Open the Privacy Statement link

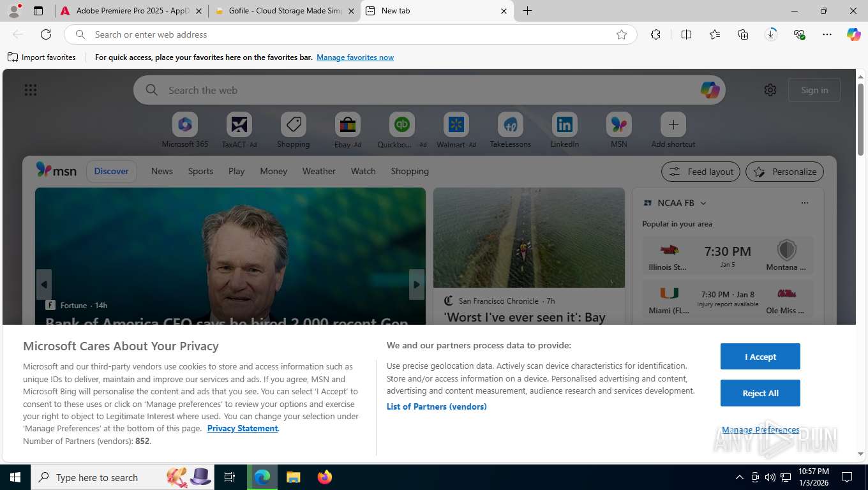point(243,428)
